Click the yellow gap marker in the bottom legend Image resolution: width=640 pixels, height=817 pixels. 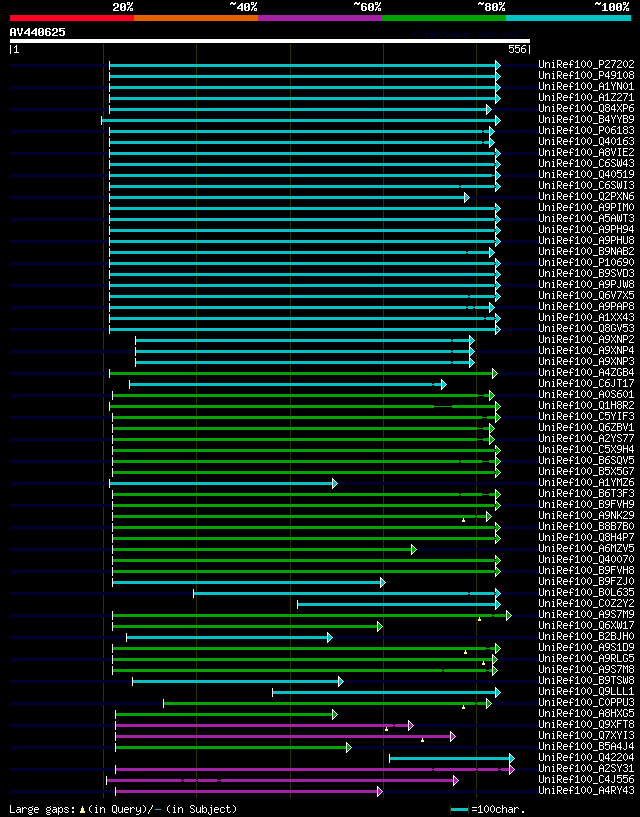[82, 810]
